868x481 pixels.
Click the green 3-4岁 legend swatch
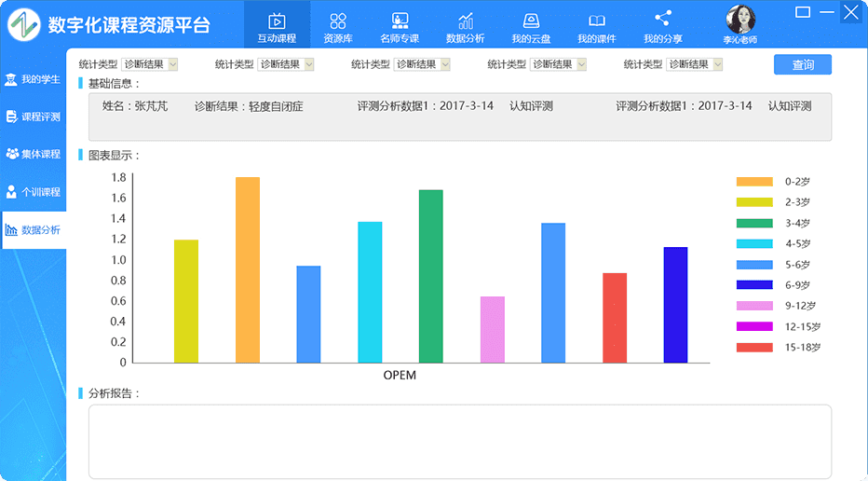click(x=754, y=224)
